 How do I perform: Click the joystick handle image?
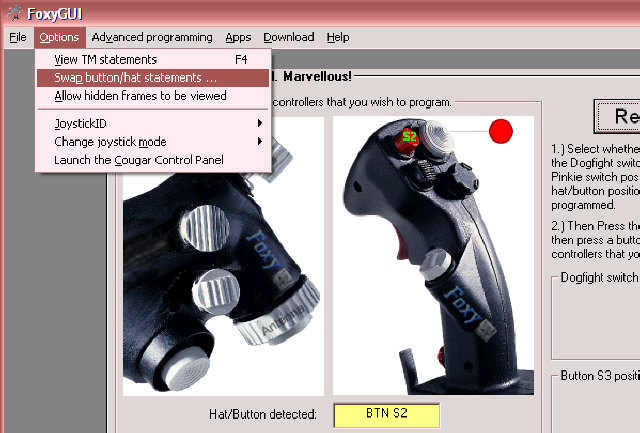(433, 255)
